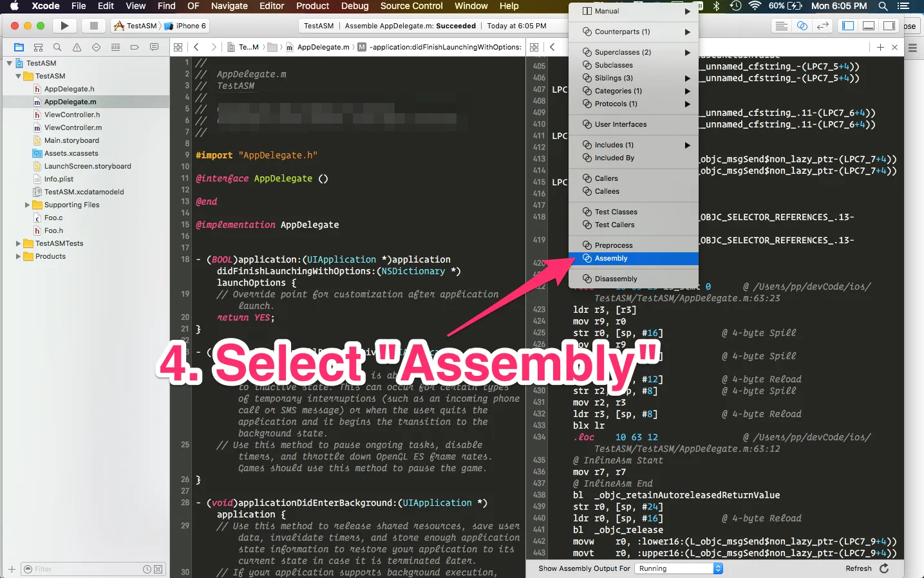Add a new file with the navigator plus button

(12, 569)
